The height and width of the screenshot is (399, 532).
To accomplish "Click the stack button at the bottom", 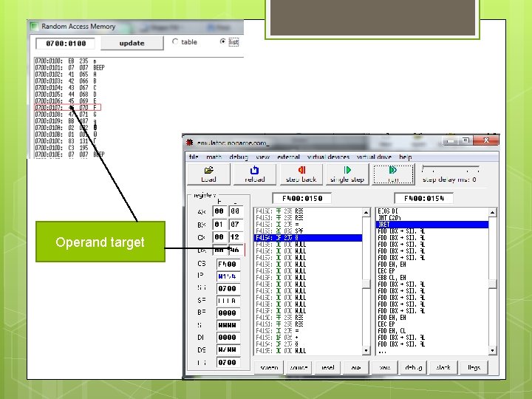I will [443, 367].
